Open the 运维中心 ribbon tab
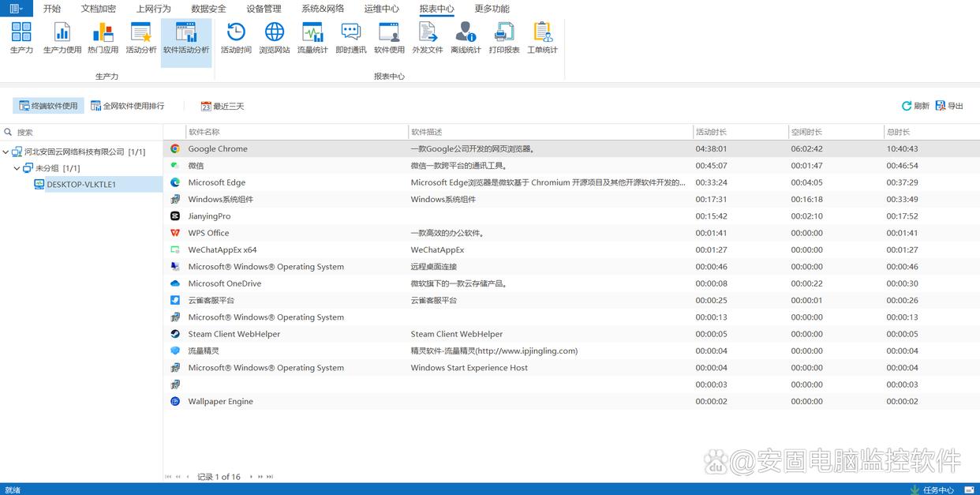This screenshot has height=495, width=980. 382,9
